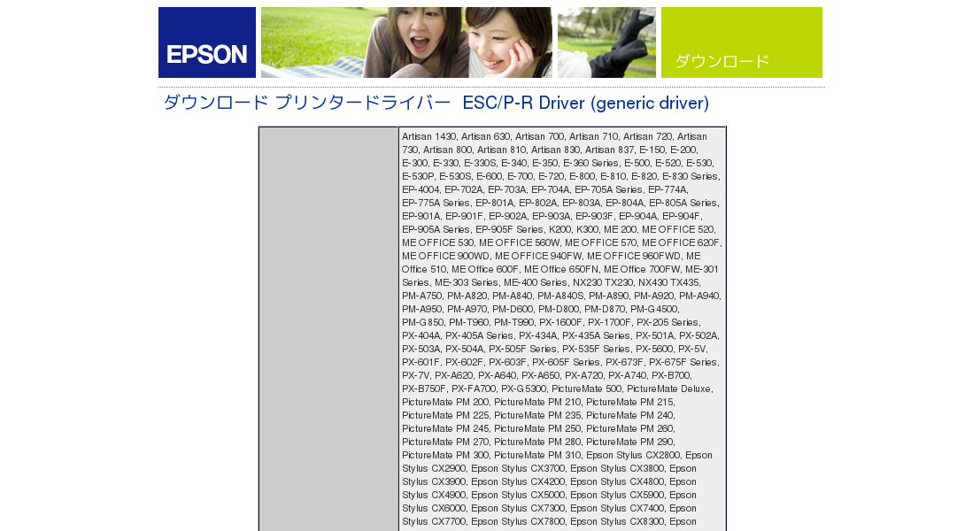The image size is (980, 531).
Task: Select "PX-5600" in the list
Action: pyautogui.click(x=654, y=350)
